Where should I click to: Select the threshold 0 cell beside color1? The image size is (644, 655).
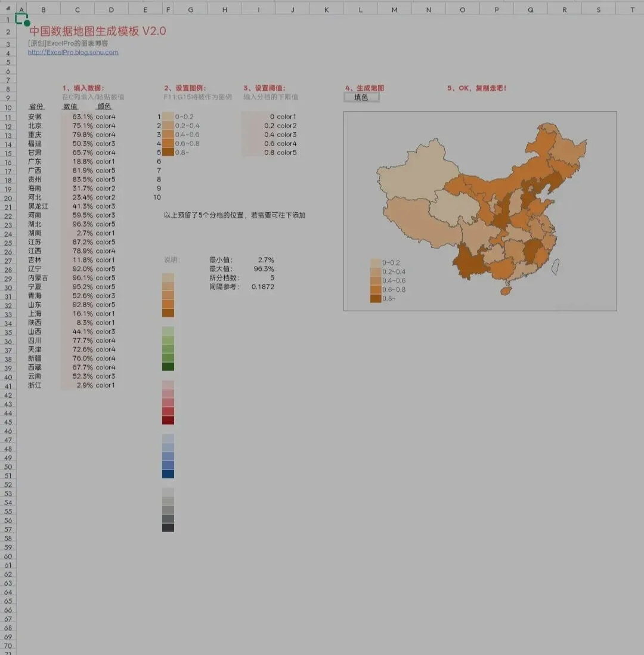click(x=272, y=116)
